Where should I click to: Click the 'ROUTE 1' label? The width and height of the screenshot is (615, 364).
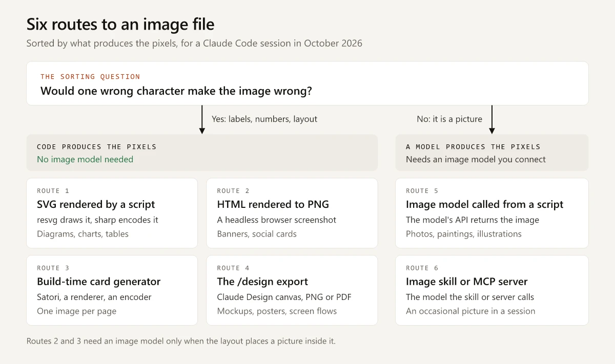(53, 191)
